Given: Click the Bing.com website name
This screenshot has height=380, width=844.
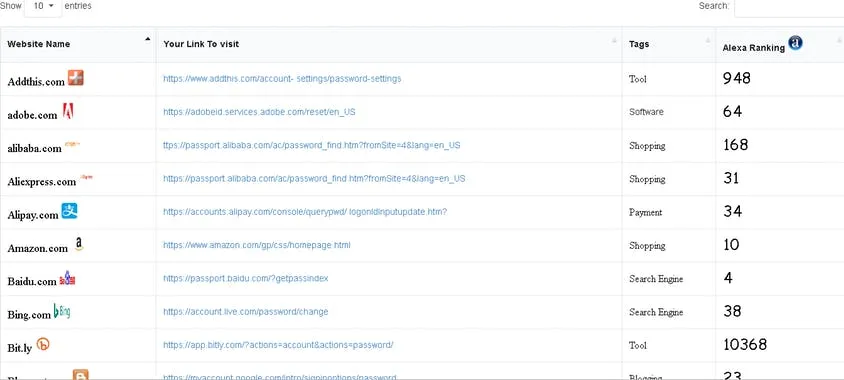Looking at the screenshot, I should 29,315.
